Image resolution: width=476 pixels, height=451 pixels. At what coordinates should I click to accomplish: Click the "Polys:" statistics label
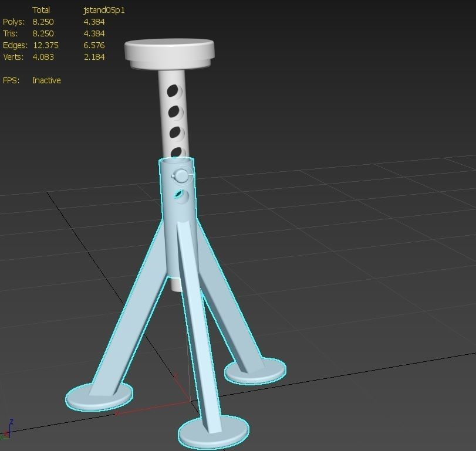point(13,22)
